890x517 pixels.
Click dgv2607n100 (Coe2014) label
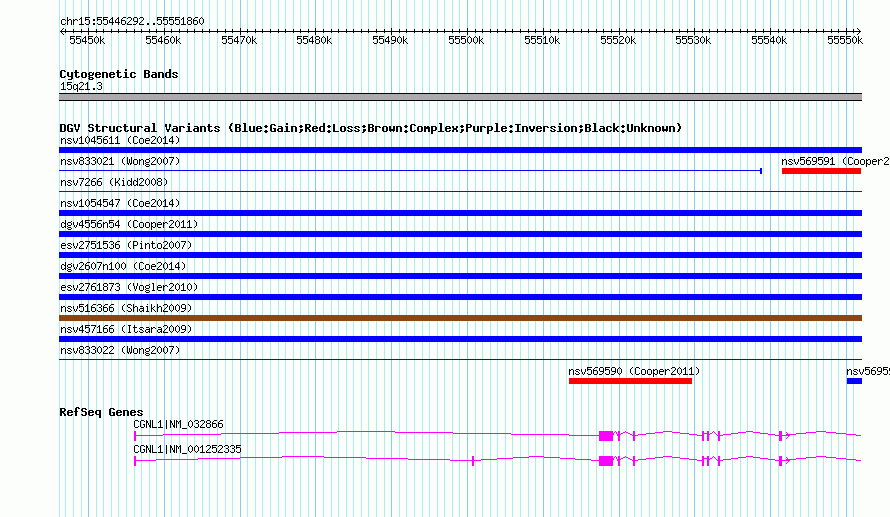click(123, 266)
